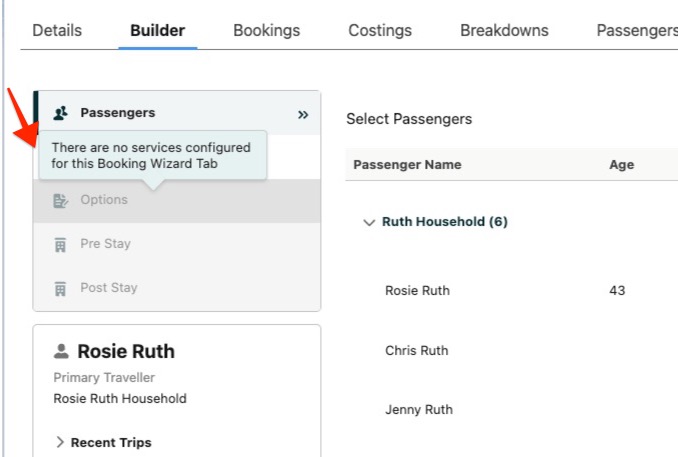Go to the Costings tab

point(380,30)
